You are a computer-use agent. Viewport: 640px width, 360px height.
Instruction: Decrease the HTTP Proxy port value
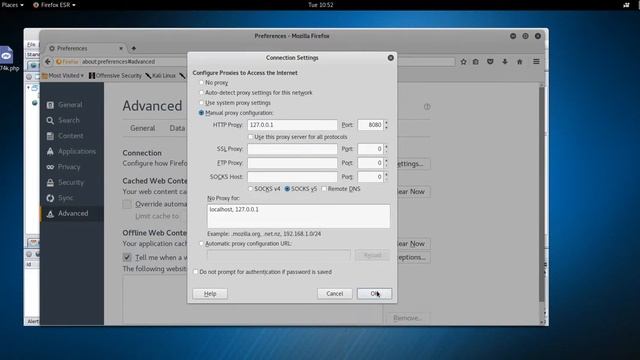[x=386, y=128]
